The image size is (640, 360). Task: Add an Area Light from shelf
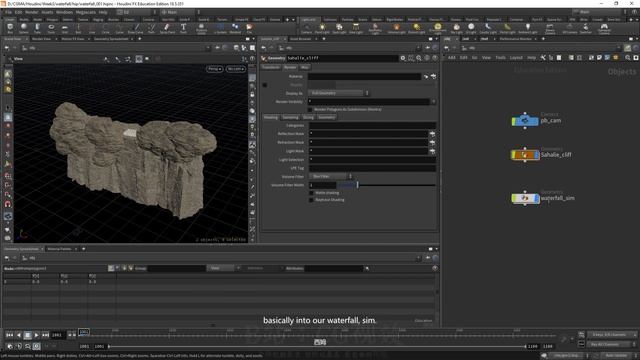pyautogui.click(x=356, y=28)
